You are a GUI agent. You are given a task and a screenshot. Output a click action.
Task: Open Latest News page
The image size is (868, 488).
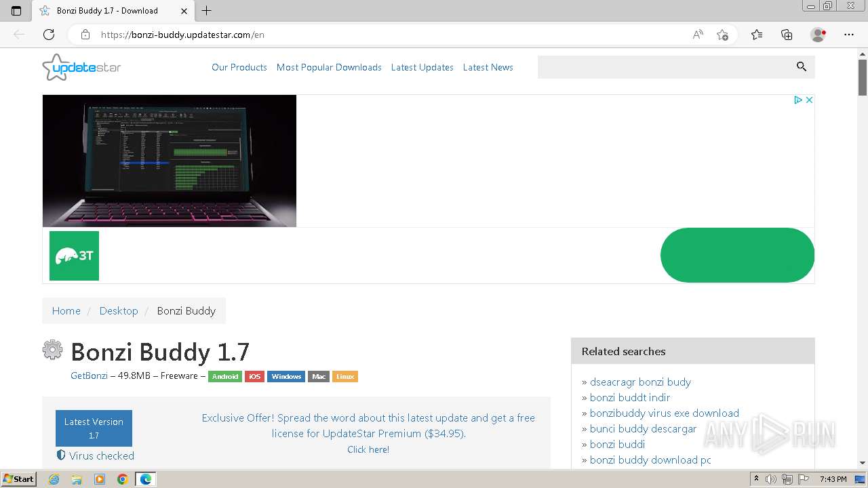pos(488,67)
